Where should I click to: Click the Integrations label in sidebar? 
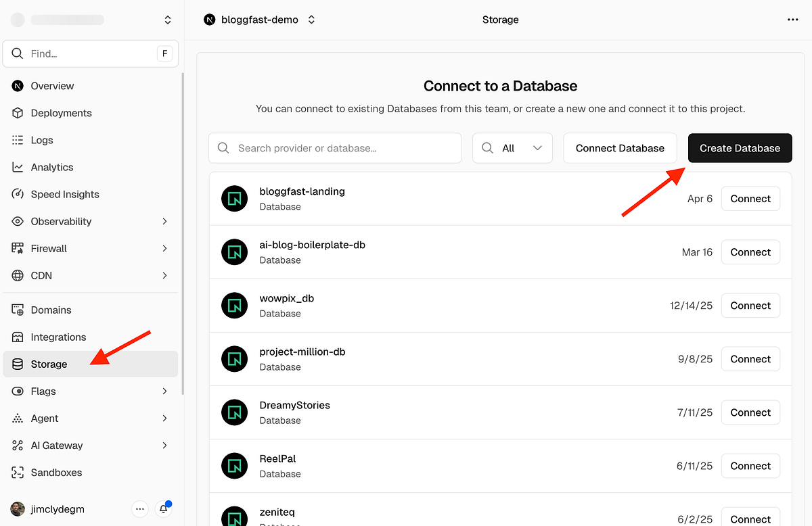(58, 337)
